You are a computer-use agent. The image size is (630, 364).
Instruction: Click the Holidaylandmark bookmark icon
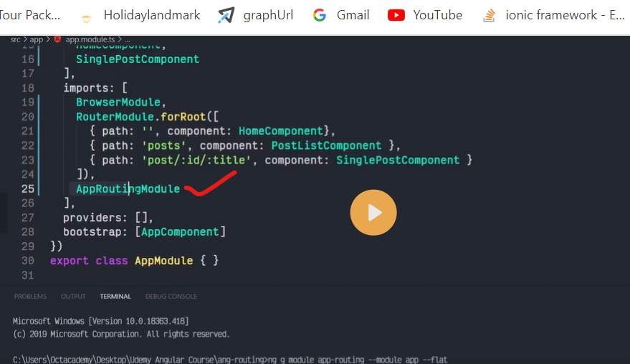coord(87,16)
